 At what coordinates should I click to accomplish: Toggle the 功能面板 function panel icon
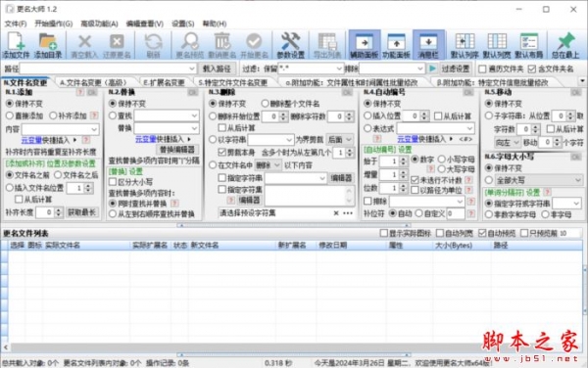coord(396,45)
